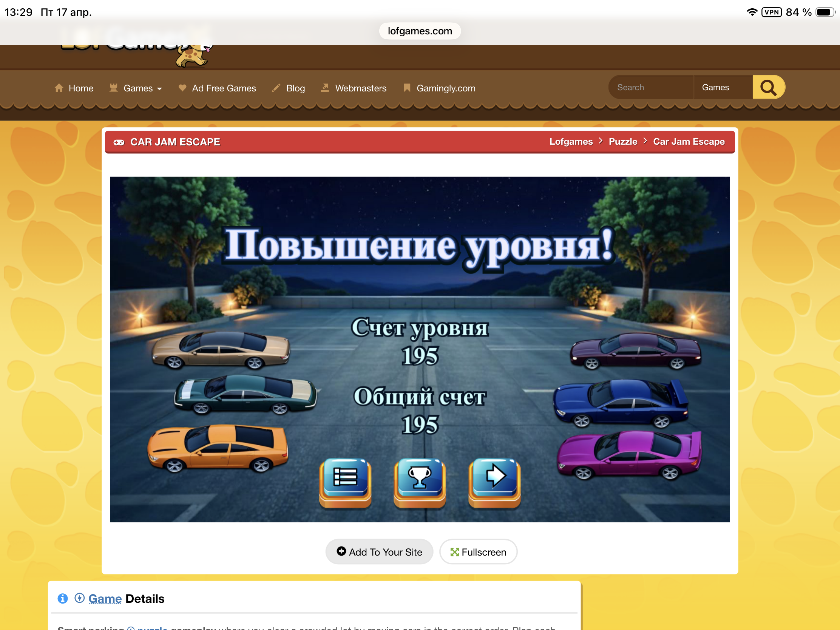Click the Lofgames breadcrumb link
The image size is (840, 630).
(x=571, y=142)
